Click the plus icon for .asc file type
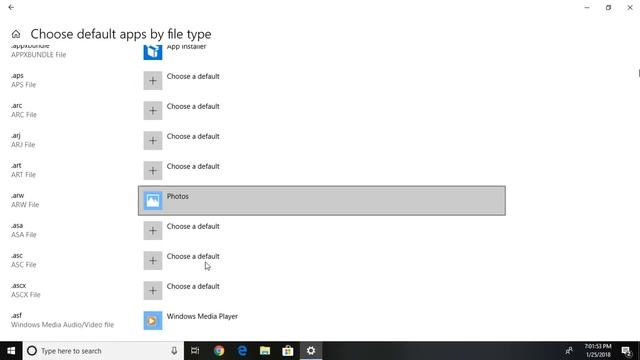Viewport: 640px width, 360px height. [x=153, y=261]
